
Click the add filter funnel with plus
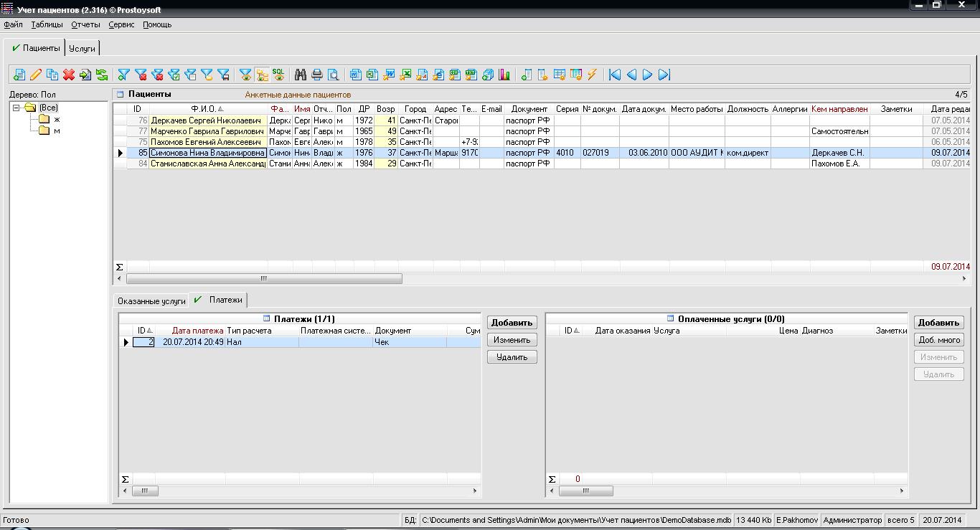(x=123, y=75)
